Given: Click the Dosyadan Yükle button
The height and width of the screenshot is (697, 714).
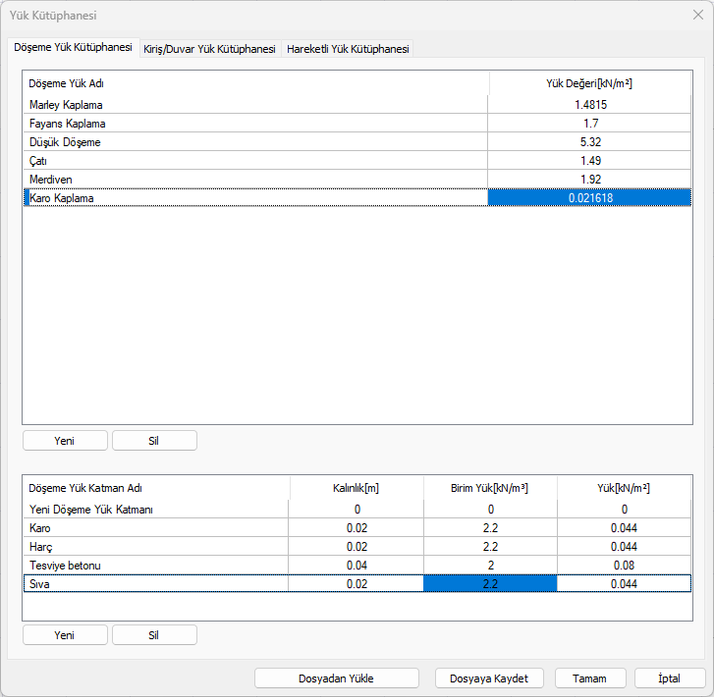Looking at the screenshot, I should click(336, 678).
